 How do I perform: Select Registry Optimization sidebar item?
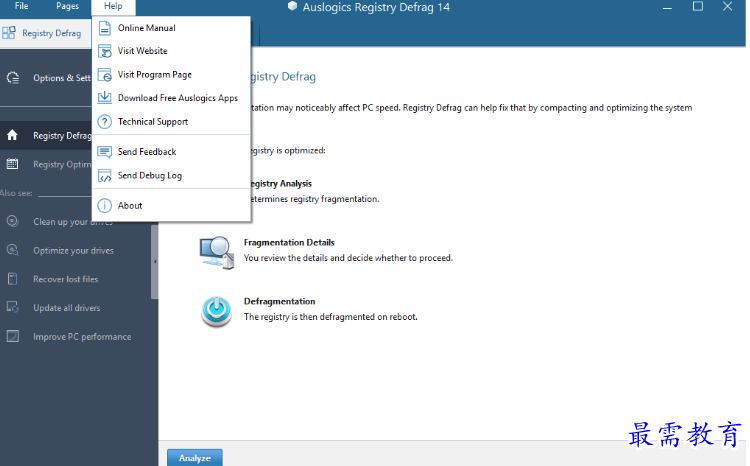tap(46, 164)
